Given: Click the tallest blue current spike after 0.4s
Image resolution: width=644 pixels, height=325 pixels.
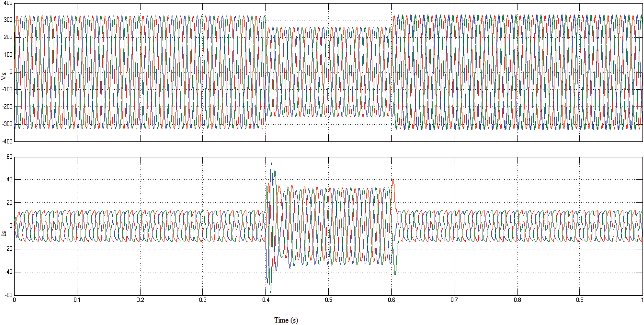Looking at the screenshot, I should [271, 163].
